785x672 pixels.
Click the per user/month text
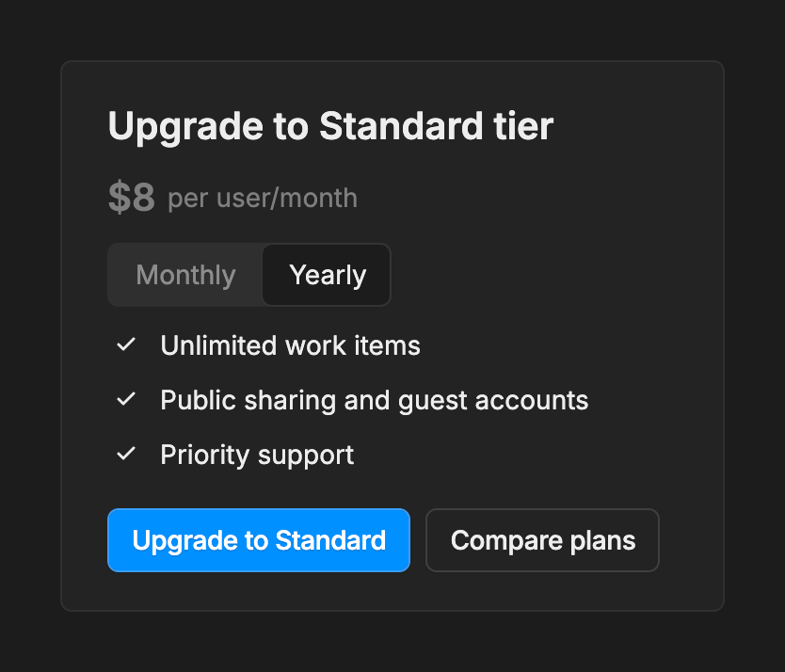(262, 199)
